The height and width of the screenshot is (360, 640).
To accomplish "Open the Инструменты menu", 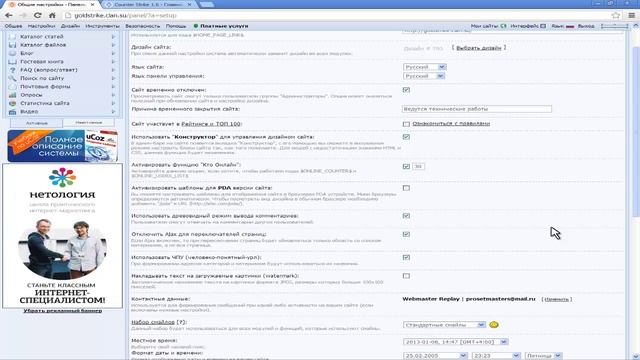I will tap(102, 26).
